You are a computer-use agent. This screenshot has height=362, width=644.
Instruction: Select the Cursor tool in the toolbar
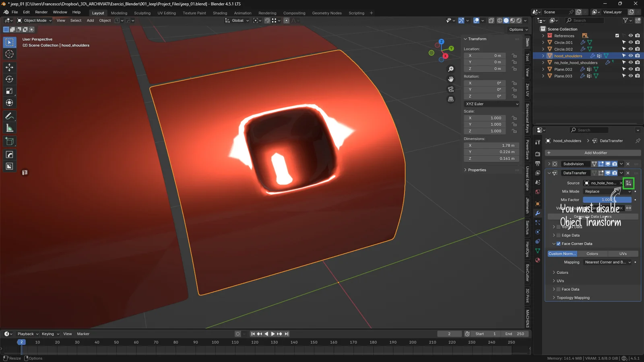click(9, 54)
